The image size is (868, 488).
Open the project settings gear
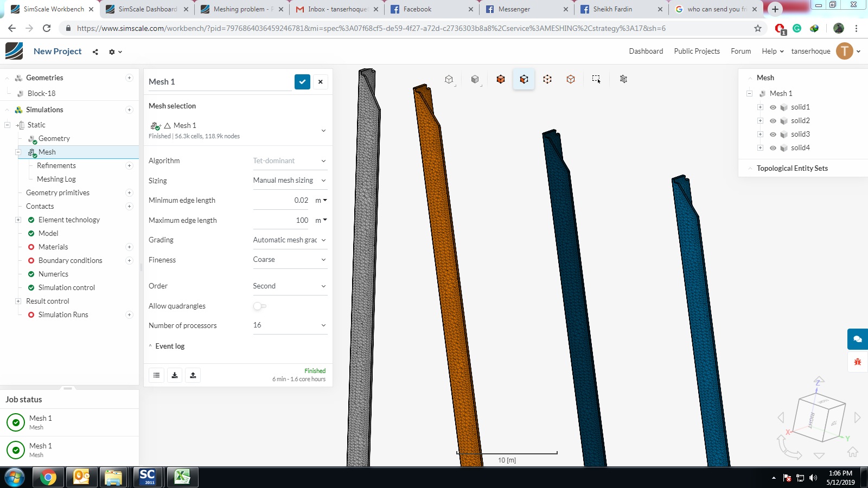coord(112,52)
